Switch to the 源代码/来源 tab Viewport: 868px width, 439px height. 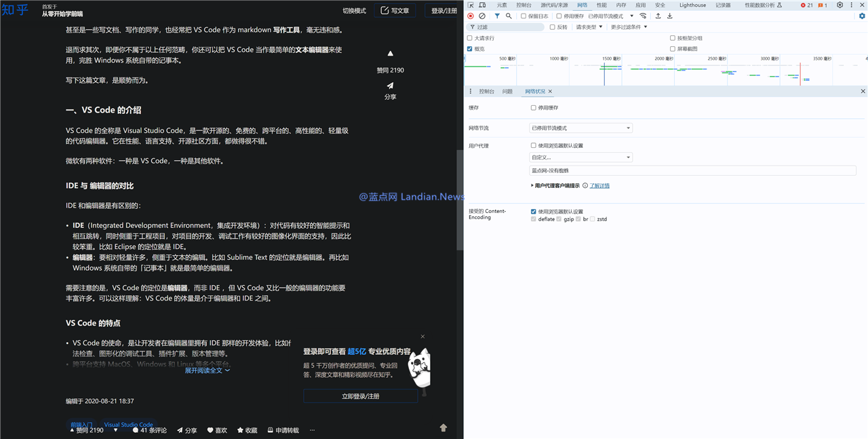(554, 5)
